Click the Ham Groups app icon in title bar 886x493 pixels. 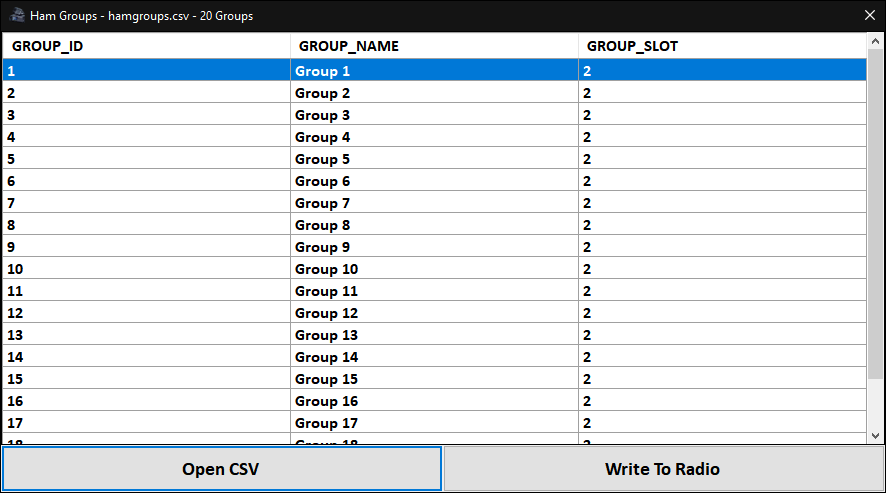click(17, 15)
